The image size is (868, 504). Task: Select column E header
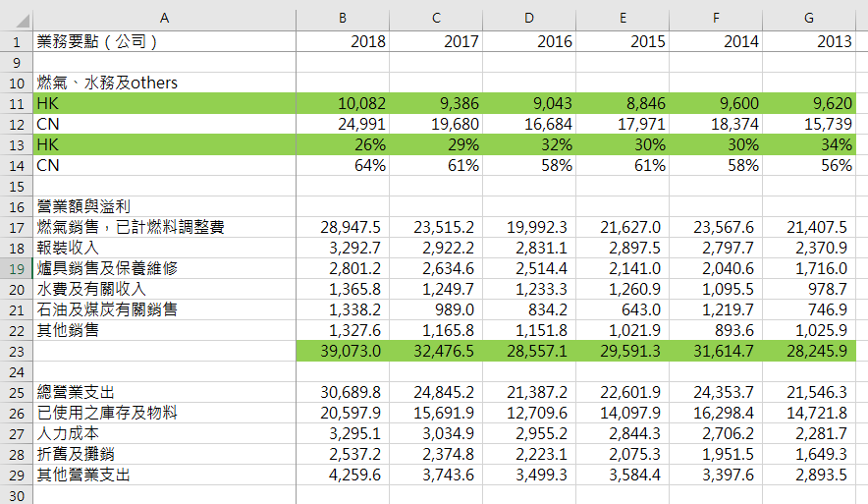pos(623,19)
